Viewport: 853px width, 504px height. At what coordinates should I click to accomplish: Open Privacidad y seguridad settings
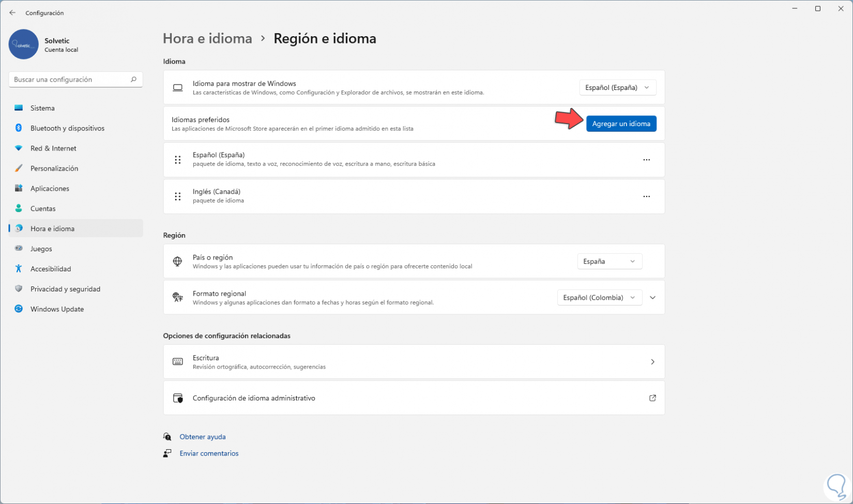click(65, 289)
